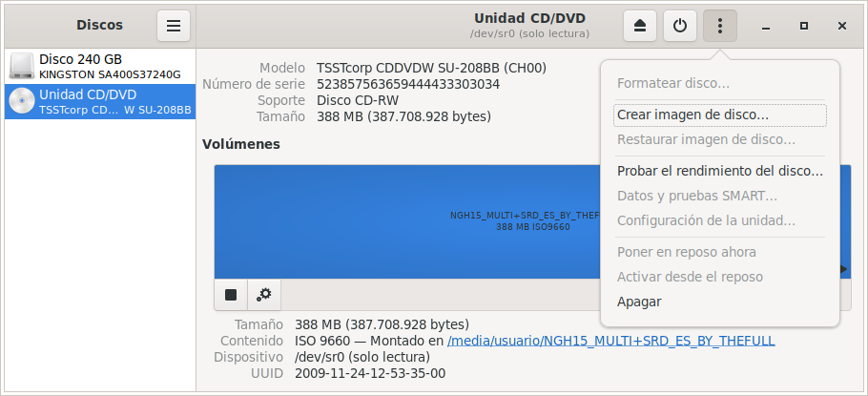Select the Disco 240 GB hard drive icon
Image resolution: width=868 pixels, height=396 pixels.
click(x=22, y=66)
